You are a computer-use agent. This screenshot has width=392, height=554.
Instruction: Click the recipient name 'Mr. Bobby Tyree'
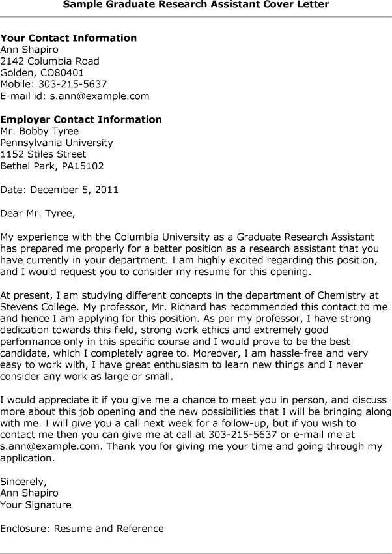pos(40,131)
